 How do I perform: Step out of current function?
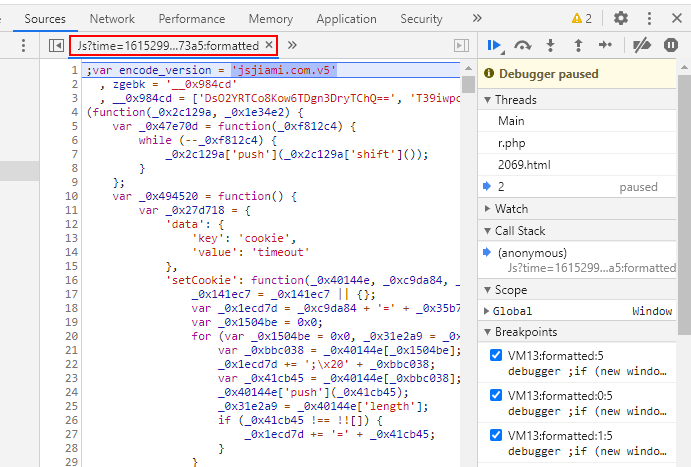click(x=577, y=45)
